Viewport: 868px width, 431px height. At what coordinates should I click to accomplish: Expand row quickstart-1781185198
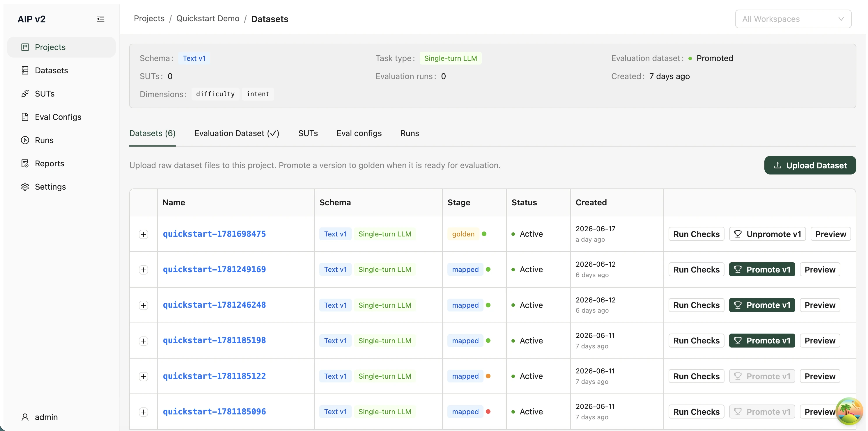tap(144, 341)
